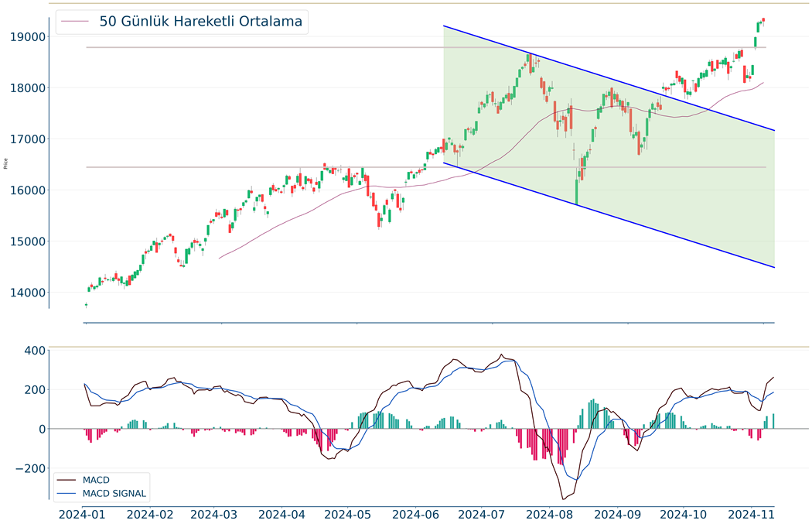Viewport: 812px width, 524px height.
Task: Click the 16000 price axis label
Action: click(28, 190)
